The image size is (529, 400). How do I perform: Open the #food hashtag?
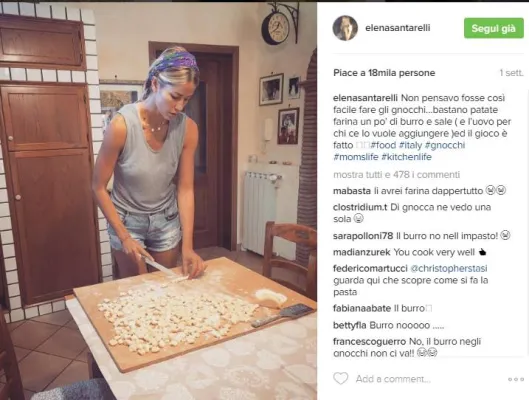(x=383, y=145)
